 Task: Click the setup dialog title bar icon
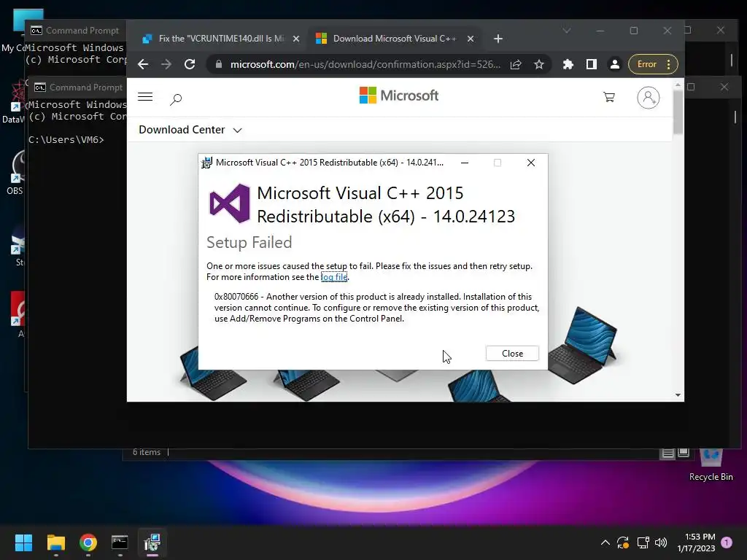coord(206,163)
